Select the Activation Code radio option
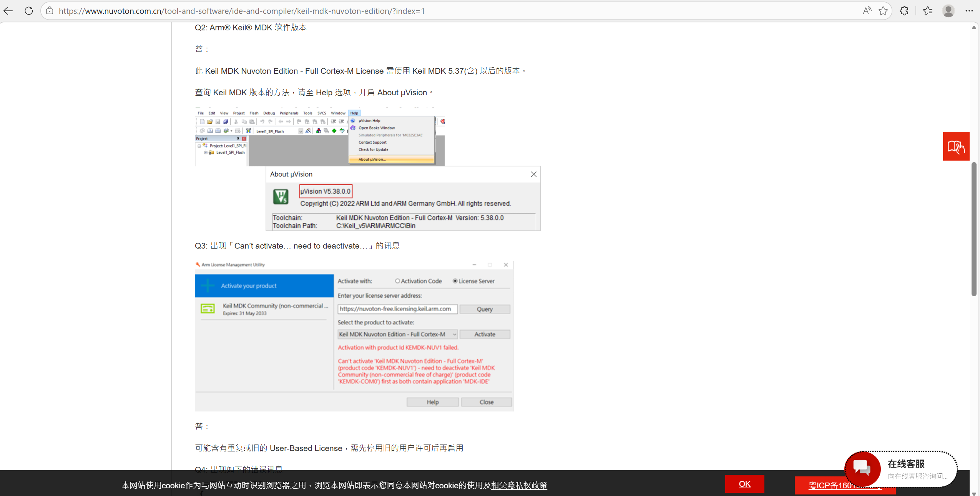Screen dimensions: 980x496 397,281
